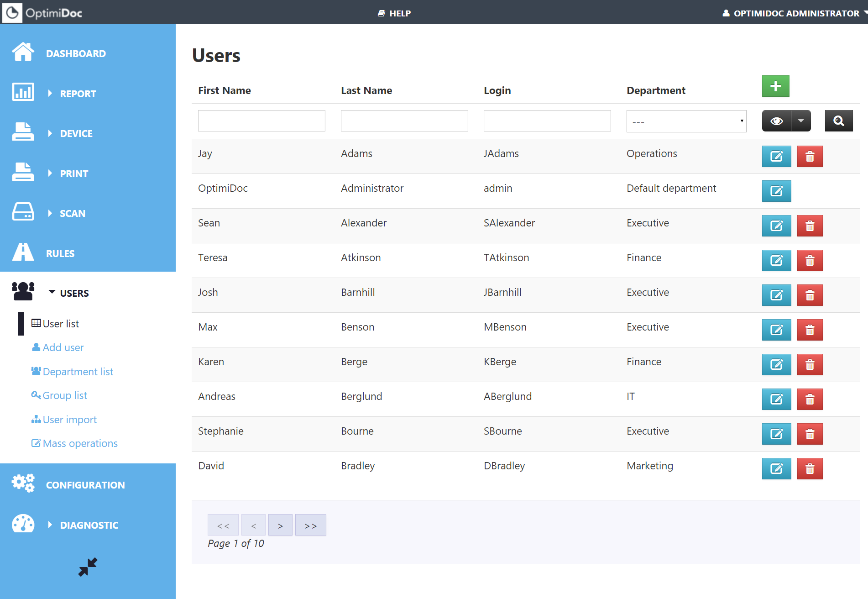
Task: Open the Department list link
Action: 78,372
